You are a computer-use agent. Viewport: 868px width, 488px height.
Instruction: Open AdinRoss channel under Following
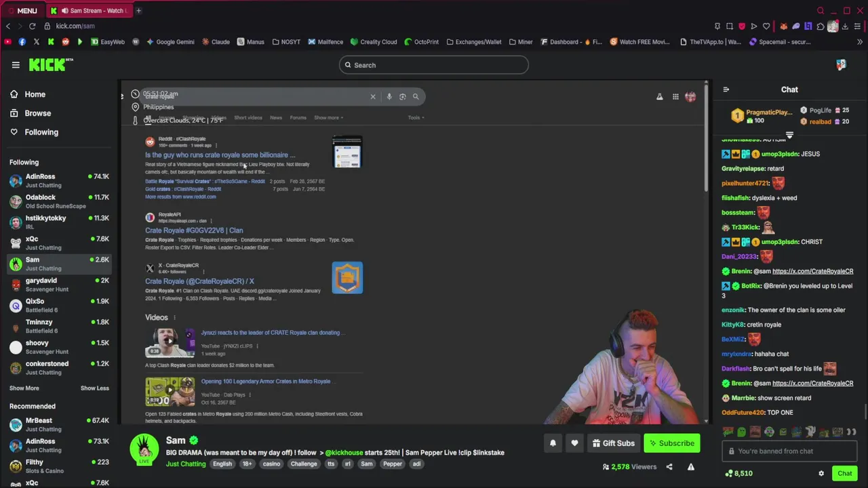click(x=60, y=180)
